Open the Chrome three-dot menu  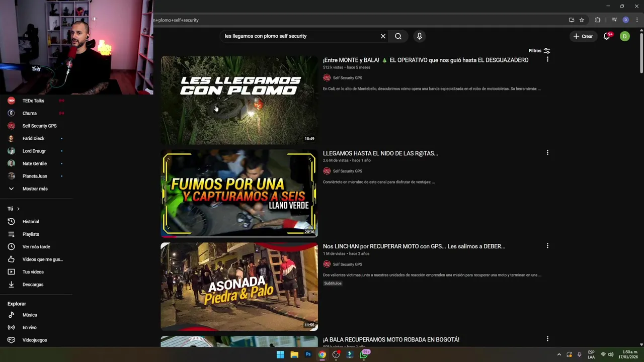tap(637, 20)
